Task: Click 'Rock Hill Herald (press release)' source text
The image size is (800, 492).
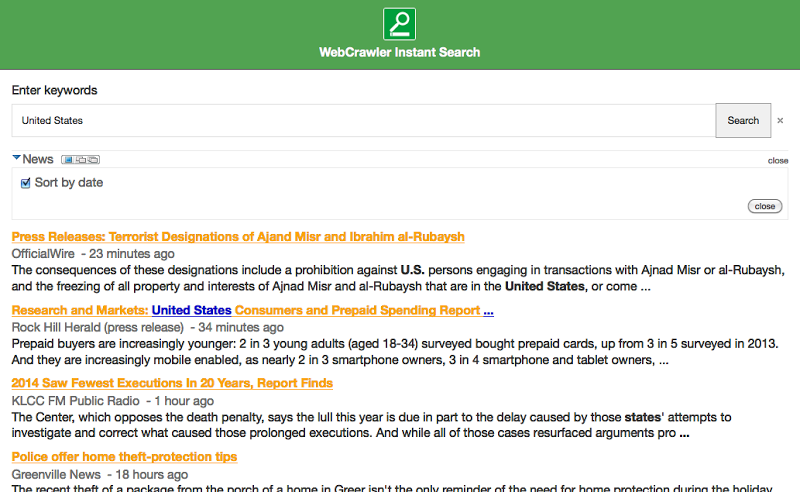Action: 97,327
